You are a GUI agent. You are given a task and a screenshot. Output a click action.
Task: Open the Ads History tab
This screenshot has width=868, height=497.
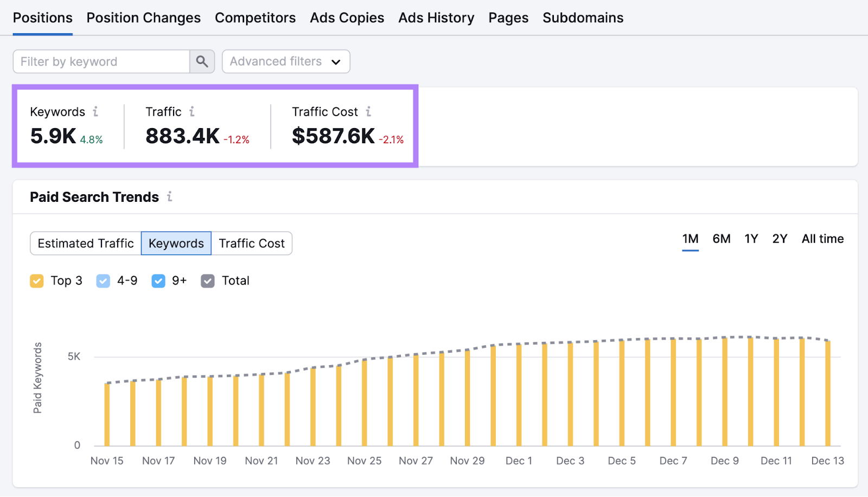436,17
